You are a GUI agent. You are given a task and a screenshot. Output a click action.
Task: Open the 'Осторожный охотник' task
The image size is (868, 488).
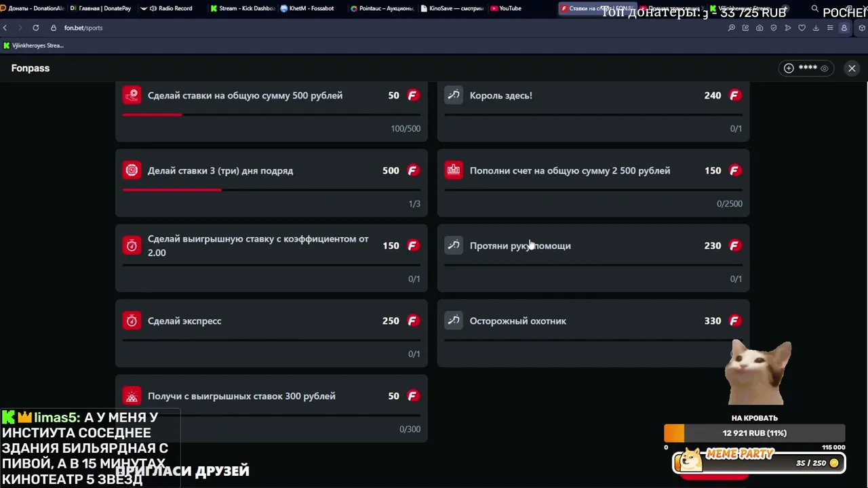593,333
